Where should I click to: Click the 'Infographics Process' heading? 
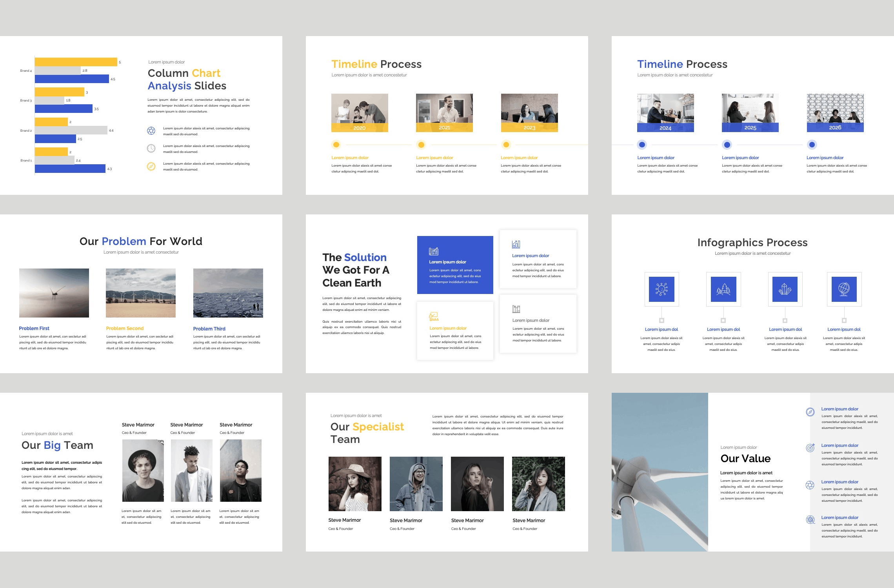tap(752, 243)
